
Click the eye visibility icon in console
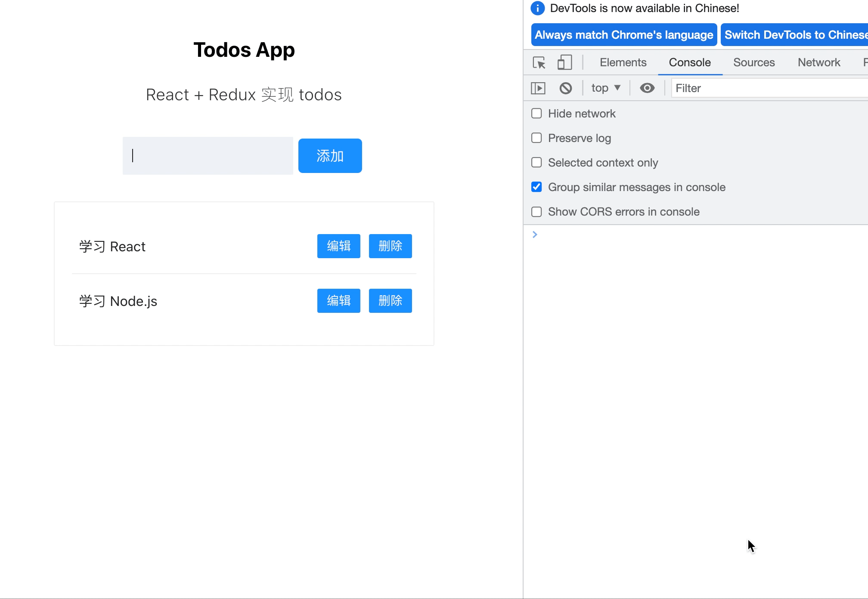pos(646,88)
